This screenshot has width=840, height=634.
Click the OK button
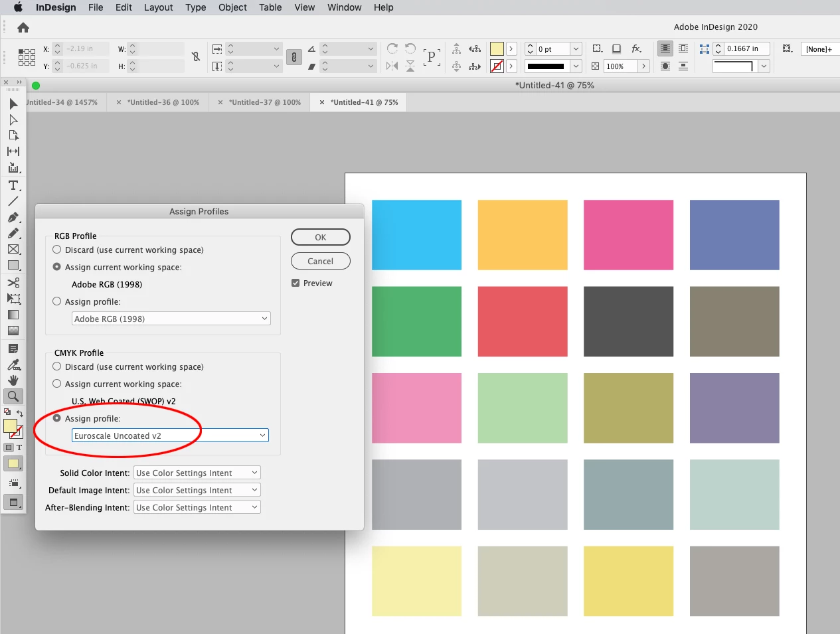click(x=321, y=237)
